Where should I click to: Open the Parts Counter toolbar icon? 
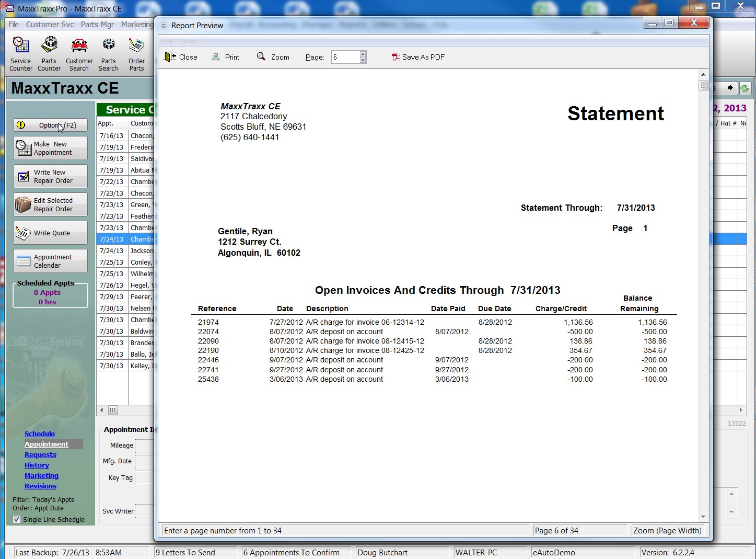[49, 54]
